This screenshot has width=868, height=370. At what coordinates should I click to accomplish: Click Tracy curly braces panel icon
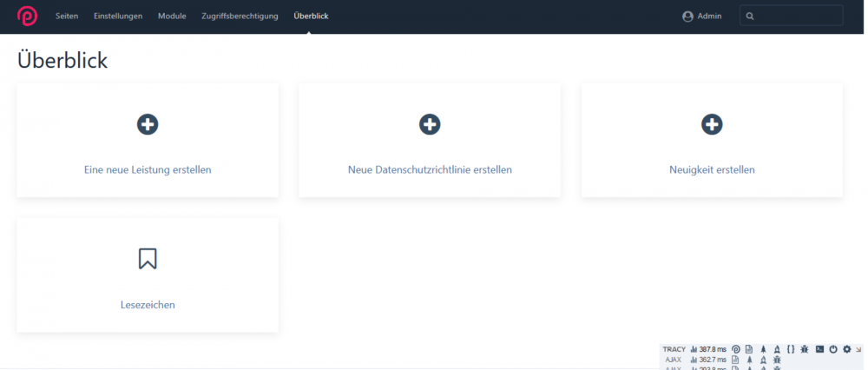coord(791,349)
